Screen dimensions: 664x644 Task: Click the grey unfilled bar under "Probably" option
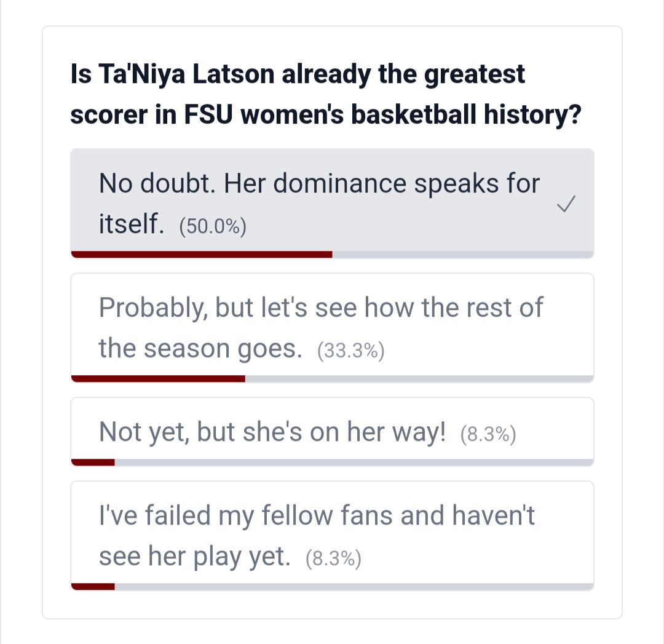418,378
